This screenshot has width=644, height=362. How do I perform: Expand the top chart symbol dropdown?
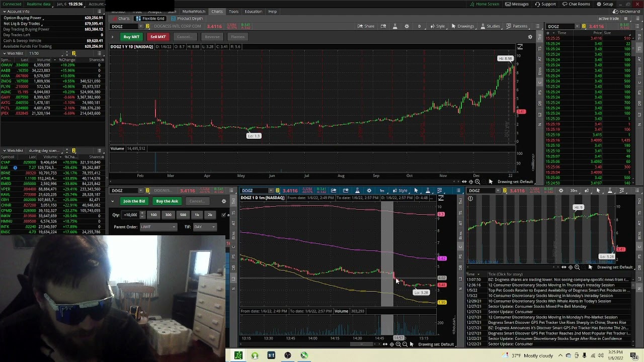(x=140, y=26)
